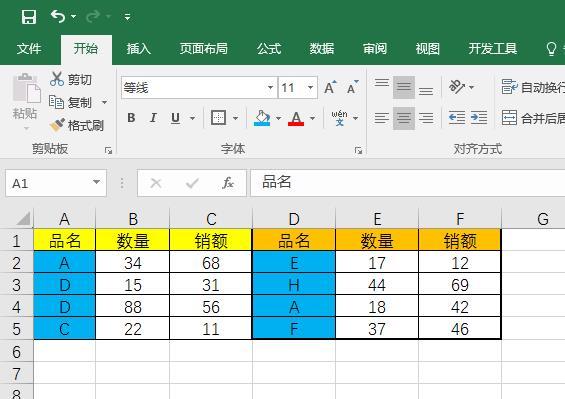Click the 自动换行 wrap text button

click(533, 87)
